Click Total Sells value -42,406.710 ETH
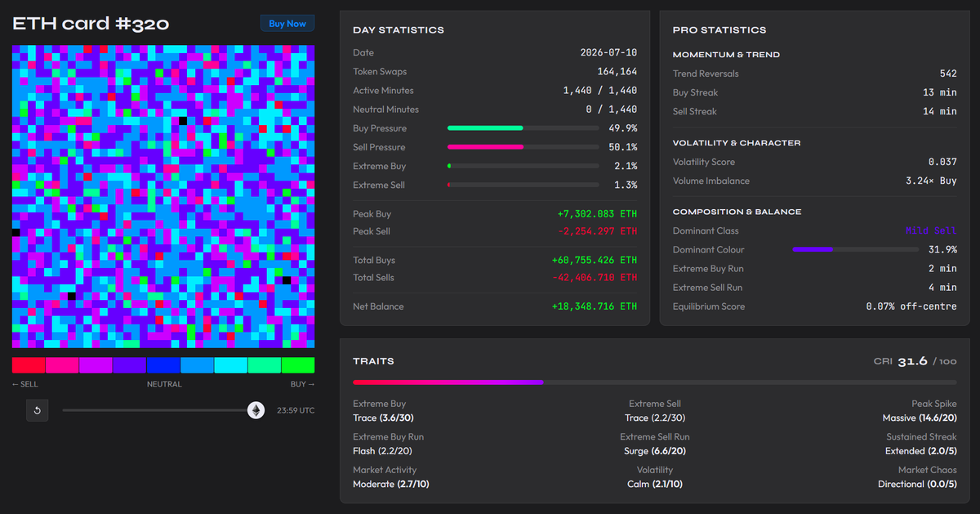Viewport: 980px width, 514px height. tap(595, 278)
